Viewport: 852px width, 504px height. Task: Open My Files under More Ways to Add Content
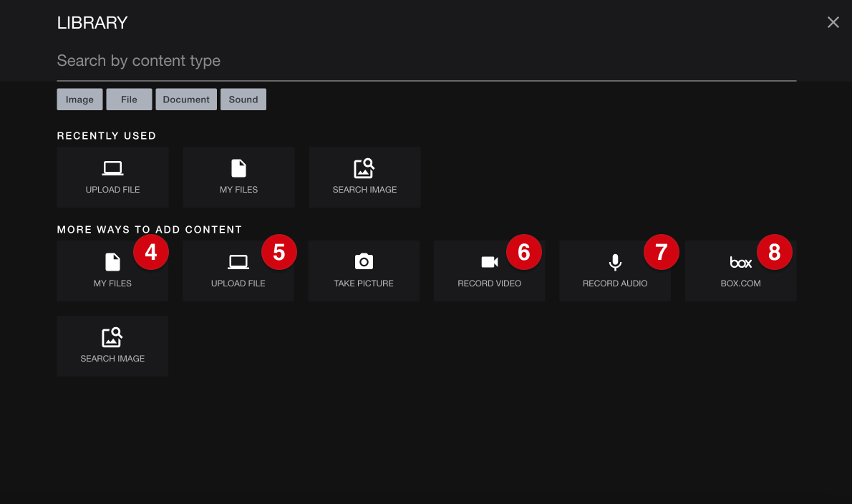tap(112, 271)
